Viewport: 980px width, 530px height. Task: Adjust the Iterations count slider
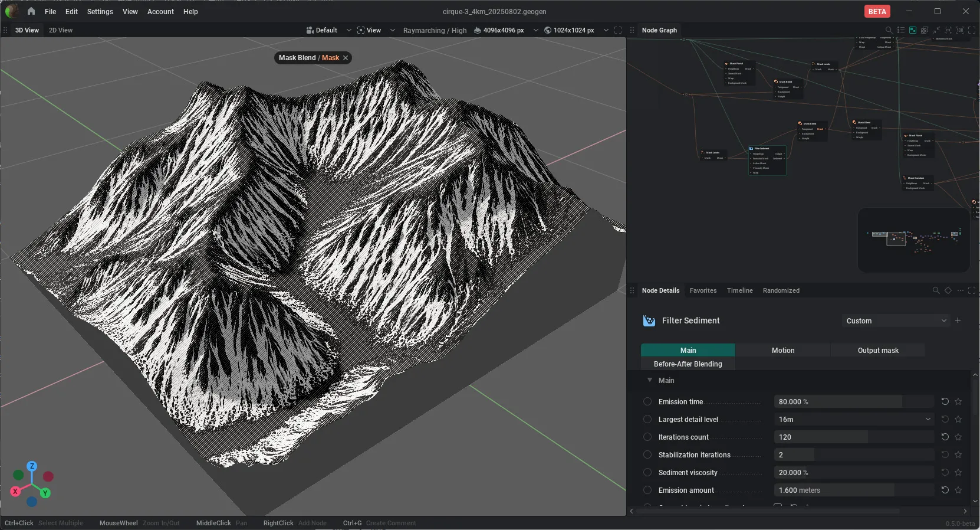click(854, 437)
